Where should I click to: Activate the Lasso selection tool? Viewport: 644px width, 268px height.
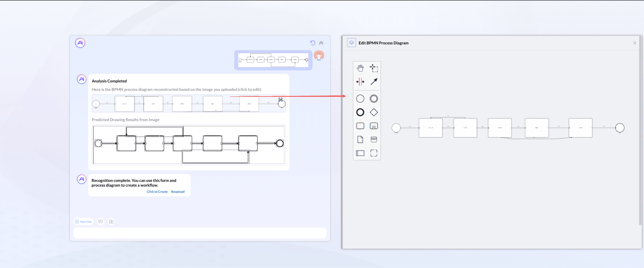[x=374, y=68]
